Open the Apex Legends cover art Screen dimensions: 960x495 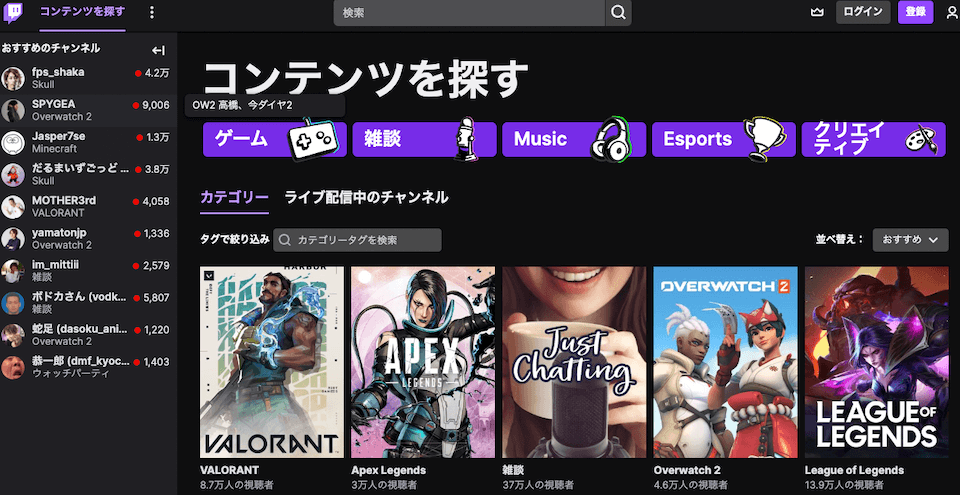[423, 362]
